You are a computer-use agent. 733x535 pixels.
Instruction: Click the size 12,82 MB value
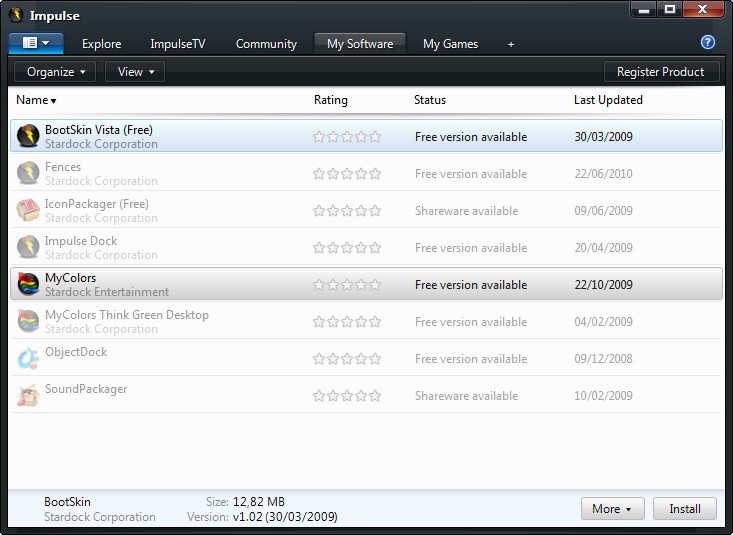point(259,502)
